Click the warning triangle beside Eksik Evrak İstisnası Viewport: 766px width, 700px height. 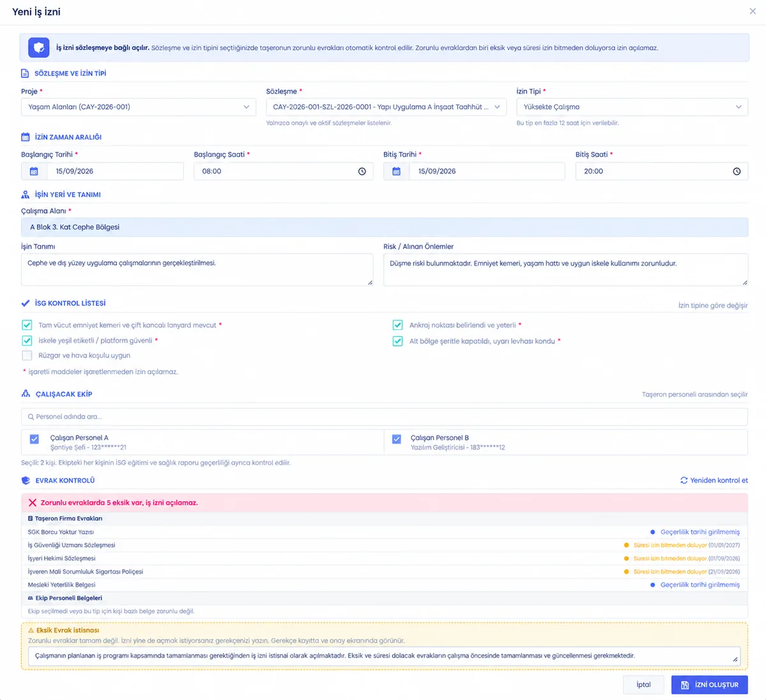pos(31,630)
